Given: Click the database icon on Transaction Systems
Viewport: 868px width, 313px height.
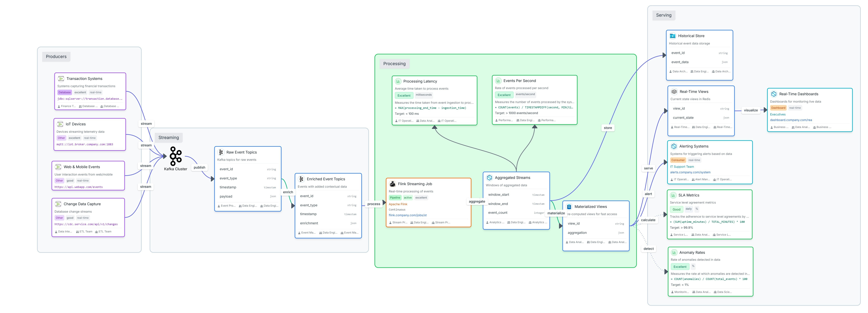Looking at the screenshot, I should tap(61, 78).
